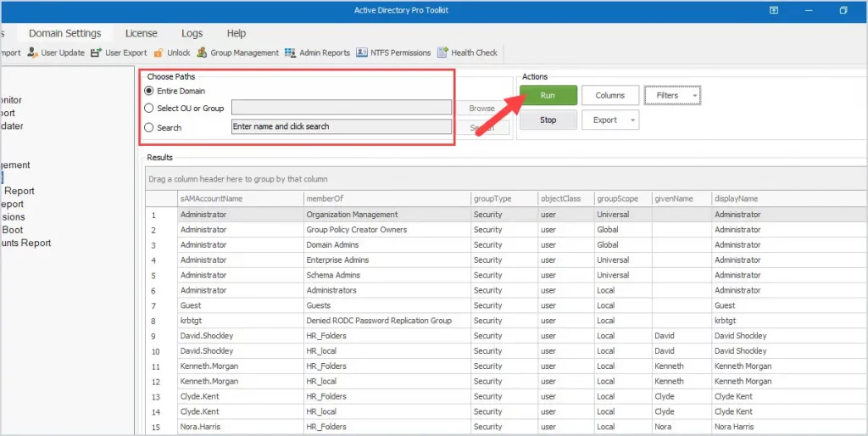Launch the Unlock tool

pyautogui.click(x=172, y=53)
